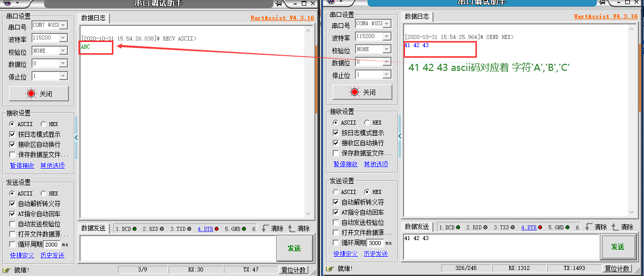Screen dimensions: 644x276
Task: Click the down-arrow 清除 icon in right window
Action: click(x=588, y=227)
